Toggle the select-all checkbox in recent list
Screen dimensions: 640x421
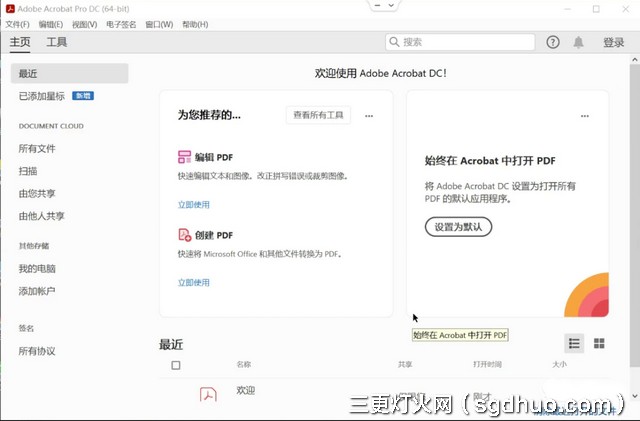pos(176,365)
